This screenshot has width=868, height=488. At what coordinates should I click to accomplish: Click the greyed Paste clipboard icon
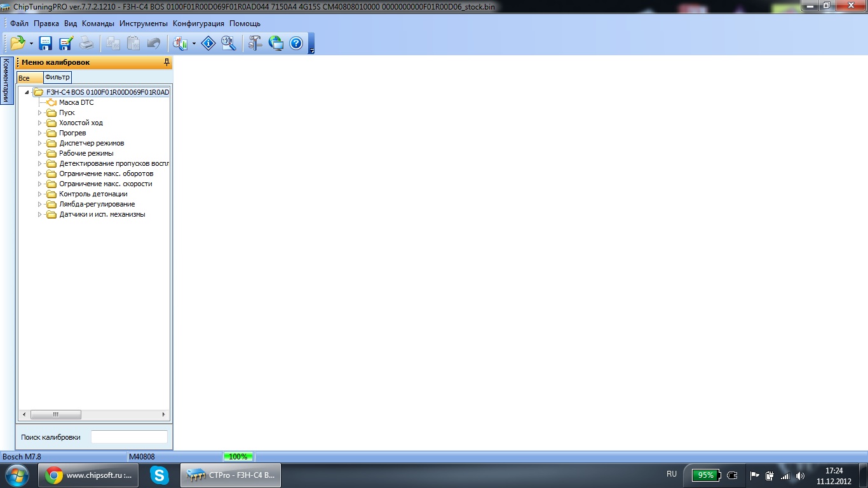(133, 43)
